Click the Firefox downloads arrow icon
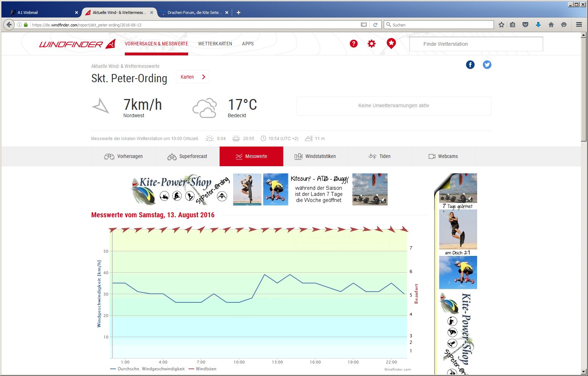 tap(538, 25)
